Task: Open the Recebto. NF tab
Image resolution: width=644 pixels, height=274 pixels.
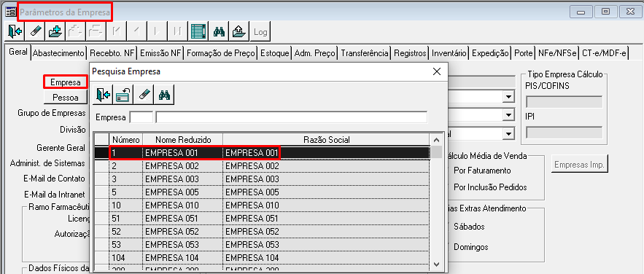Action: (x=112, y=53)
